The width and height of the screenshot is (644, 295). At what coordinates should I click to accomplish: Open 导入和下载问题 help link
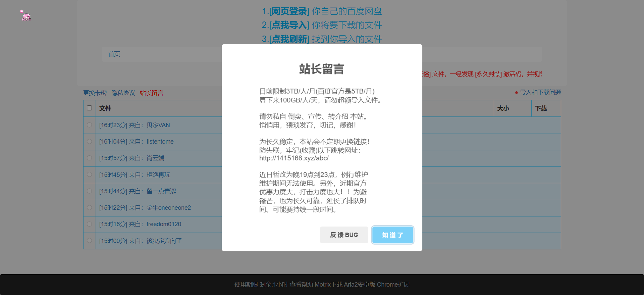coord(540,92)
